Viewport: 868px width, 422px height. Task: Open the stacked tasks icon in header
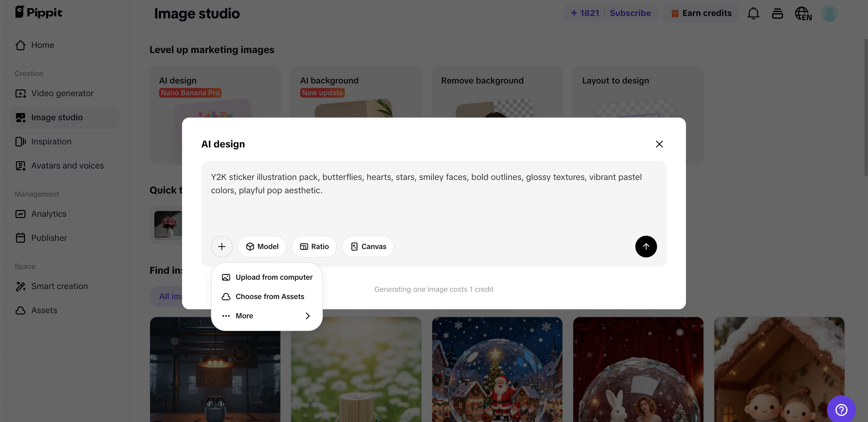[777, 14]
